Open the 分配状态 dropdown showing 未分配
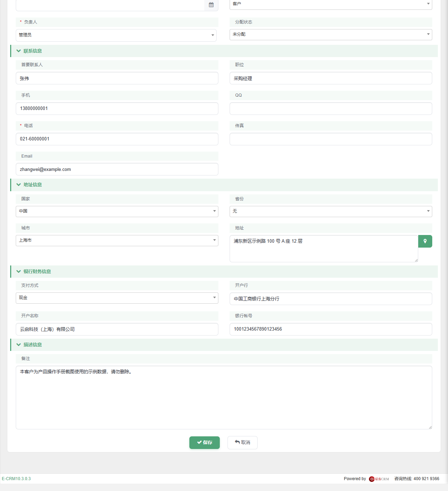The image size is (448, 491). 331,34
